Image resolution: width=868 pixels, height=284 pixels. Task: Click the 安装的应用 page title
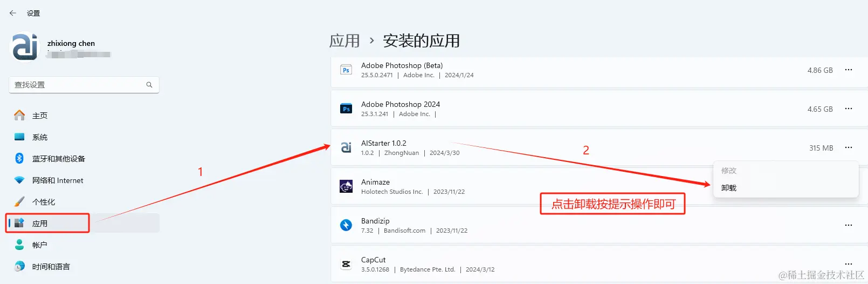click(x=422, y=41)
